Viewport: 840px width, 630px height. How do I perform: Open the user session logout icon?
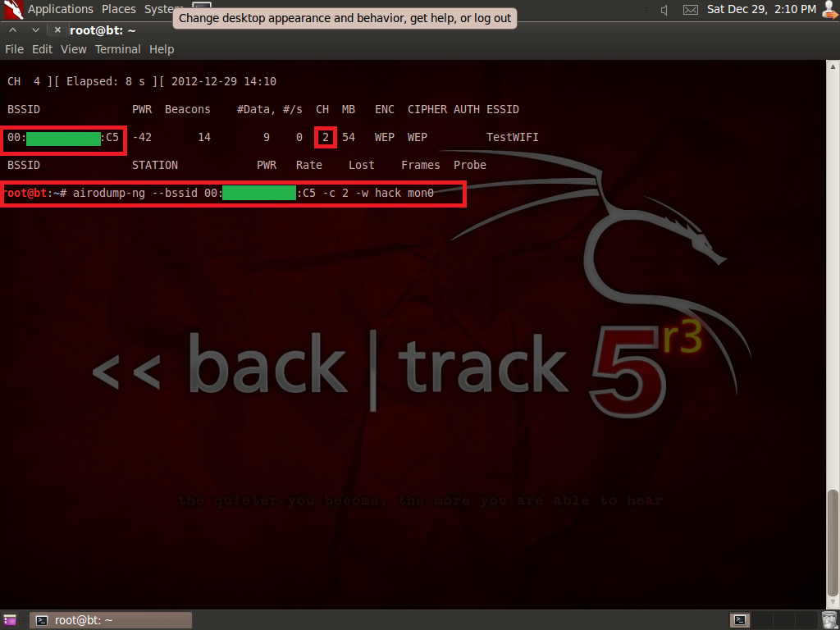(831, 10)
